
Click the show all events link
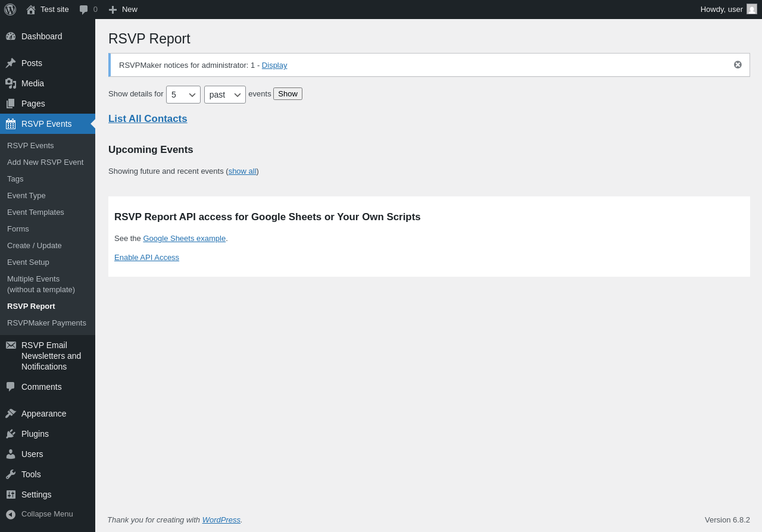[242, 171]
